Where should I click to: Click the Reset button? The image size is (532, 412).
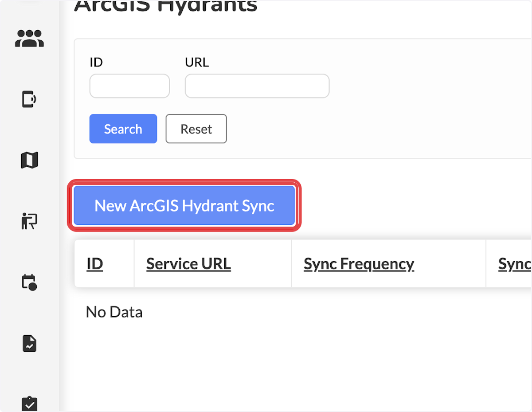click(x=196, y=129)
